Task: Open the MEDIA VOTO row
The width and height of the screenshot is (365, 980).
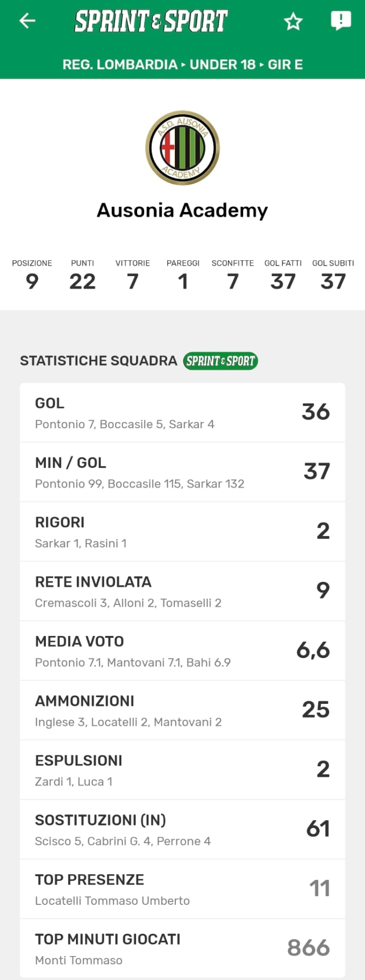Action: tap(182, 651)
